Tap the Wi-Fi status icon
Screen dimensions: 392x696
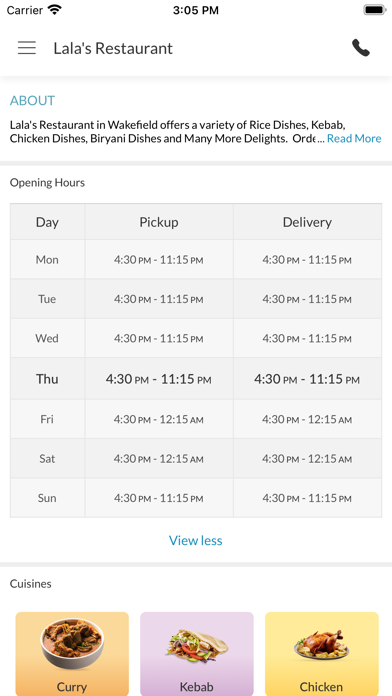pos(55,10)
